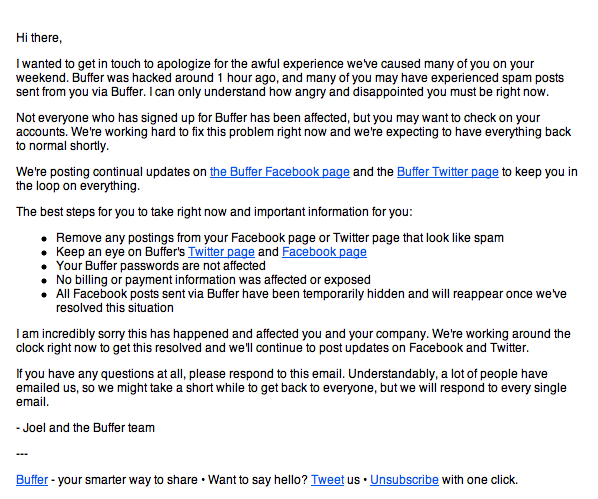598x499 pixels.
Task: Click the bulleted 'Twitter page' link
Action: (x=221, y=252)
